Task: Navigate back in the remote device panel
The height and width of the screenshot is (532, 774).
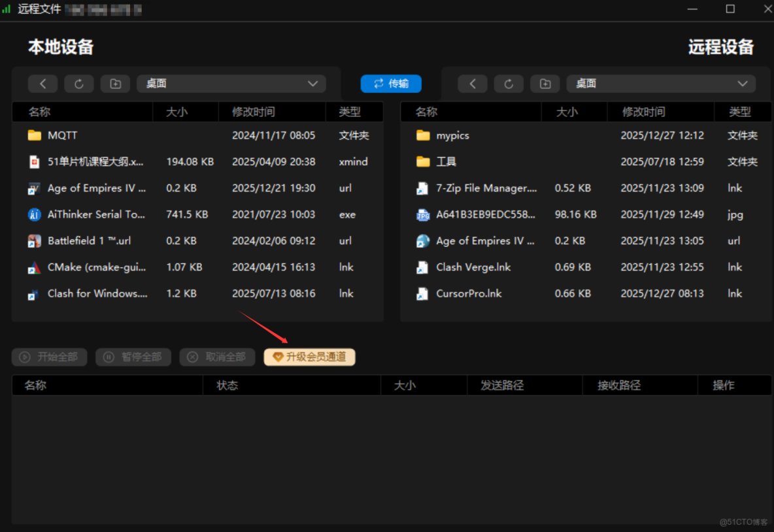Action: point(472,84)
